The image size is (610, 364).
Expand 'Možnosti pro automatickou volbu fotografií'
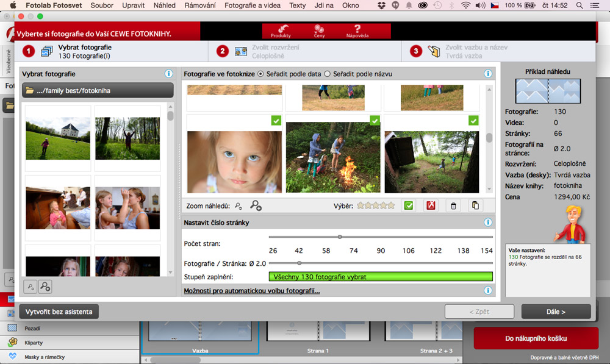(x=252, y=291)
